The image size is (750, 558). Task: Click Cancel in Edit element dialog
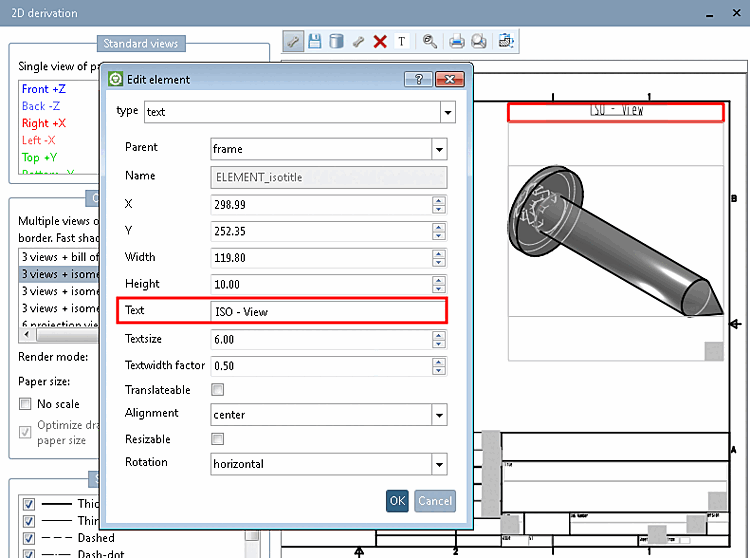pyautogui.click(x=435, y=501)
